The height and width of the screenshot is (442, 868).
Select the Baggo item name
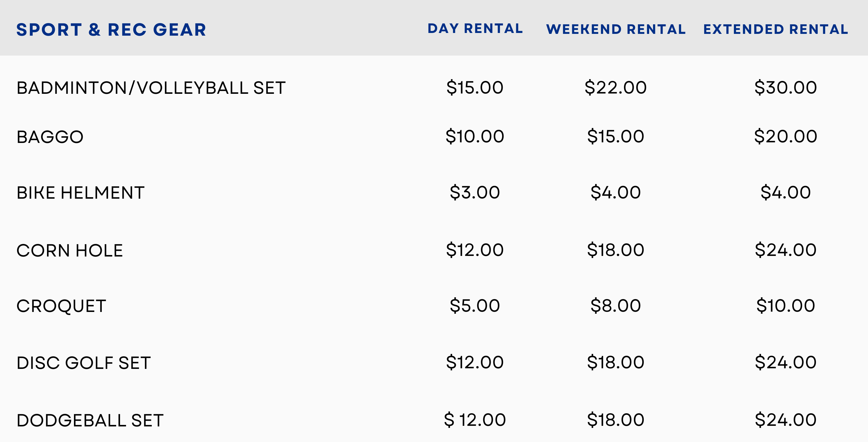click(x=50, y=137)
